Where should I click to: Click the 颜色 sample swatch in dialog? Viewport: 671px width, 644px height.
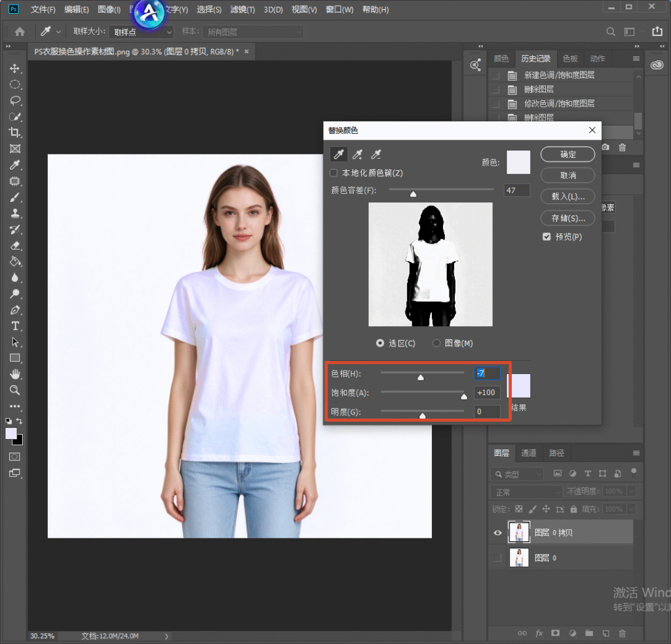(x=518, y=162)
